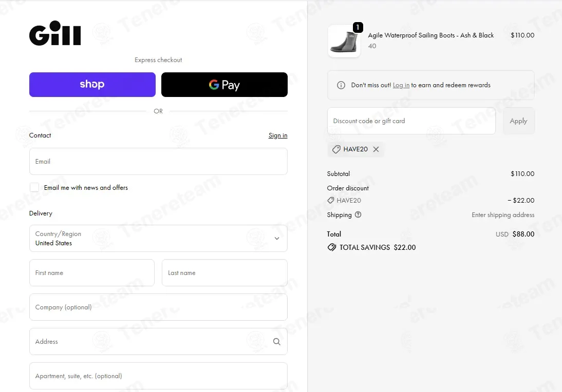Focus the Last name field
Screen dimensions: 562x392
[x=224, y=273]
